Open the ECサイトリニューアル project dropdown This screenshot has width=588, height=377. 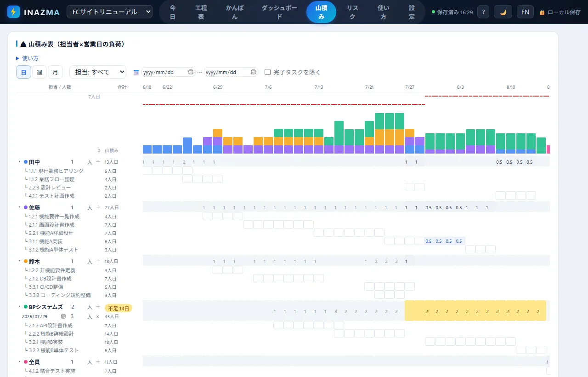pos(109,12)
